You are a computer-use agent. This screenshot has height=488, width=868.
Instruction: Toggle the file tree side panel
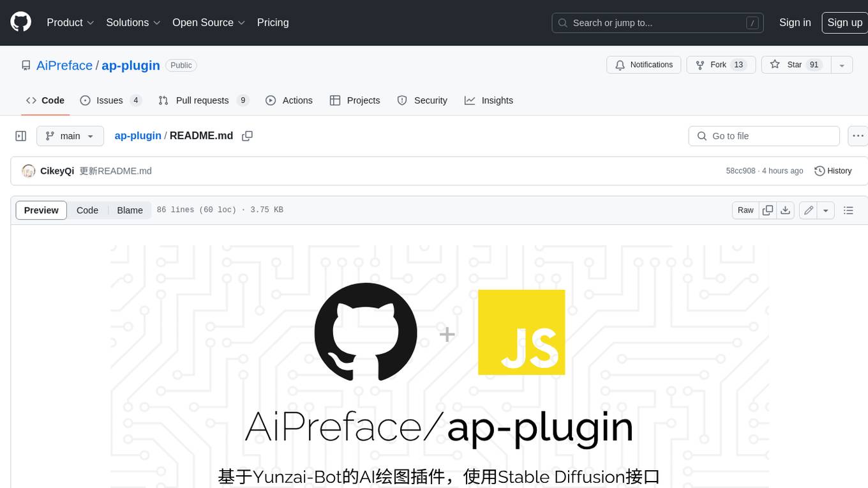coord(21,136)
